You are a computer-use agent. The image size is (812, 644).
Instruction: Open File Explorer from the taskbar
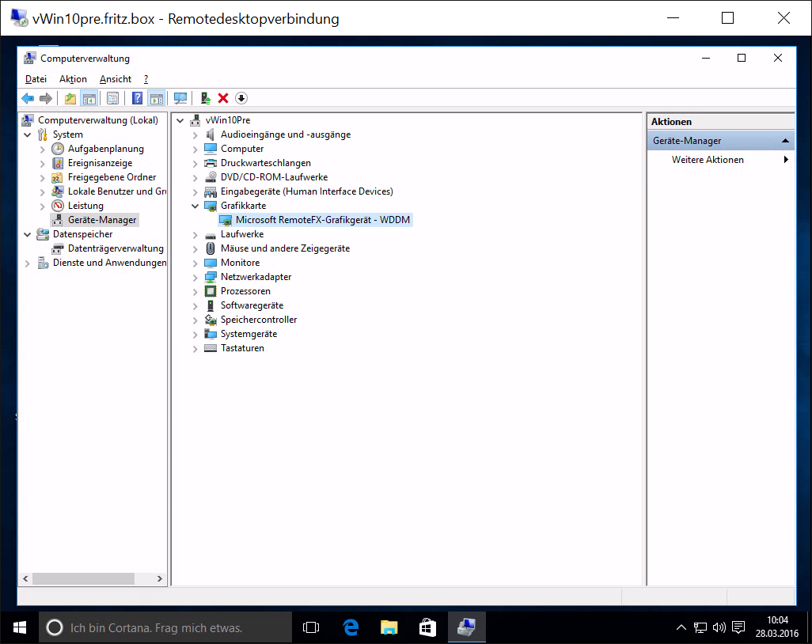click(389, 627)
